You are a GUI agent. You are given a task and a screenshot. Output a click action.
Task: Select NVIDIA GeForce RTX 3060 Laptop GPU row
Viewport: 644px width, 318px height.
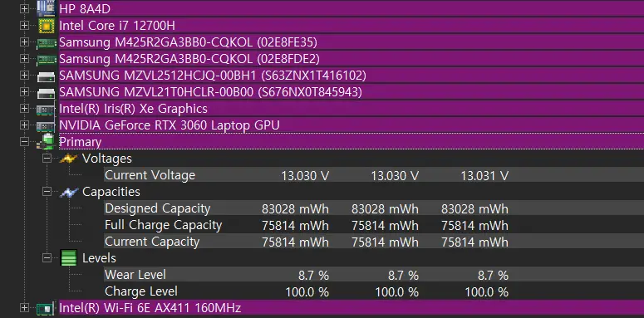(351, 125)
